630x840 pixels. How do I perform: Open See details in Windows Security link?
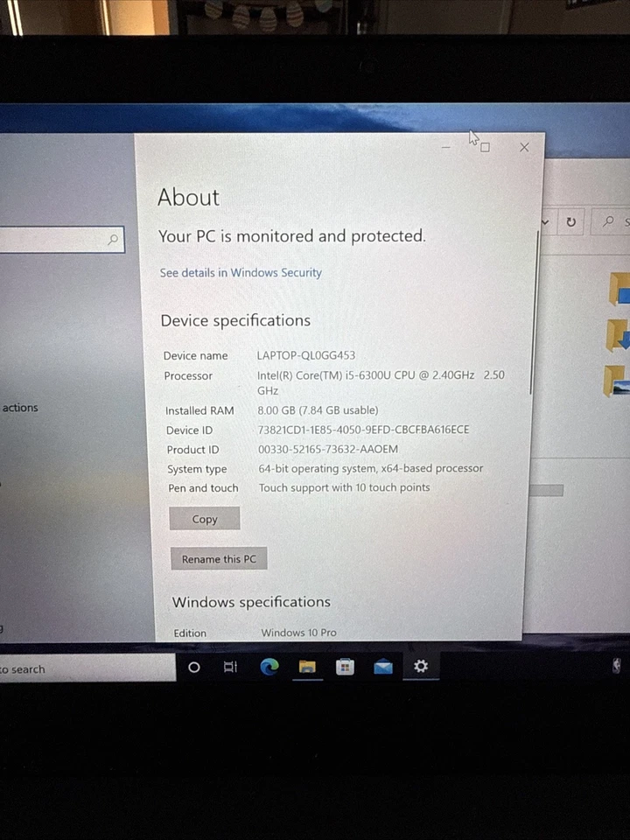tap(241, 273)
